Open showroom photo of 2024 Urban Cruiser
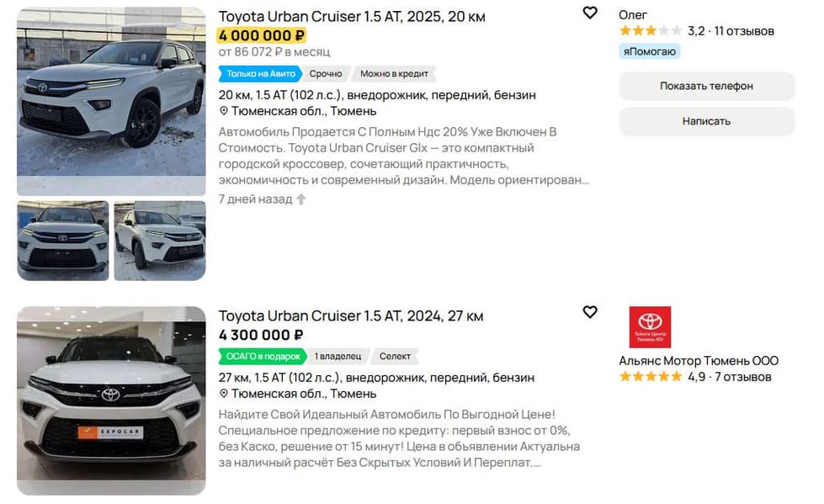 pos(111,400)
